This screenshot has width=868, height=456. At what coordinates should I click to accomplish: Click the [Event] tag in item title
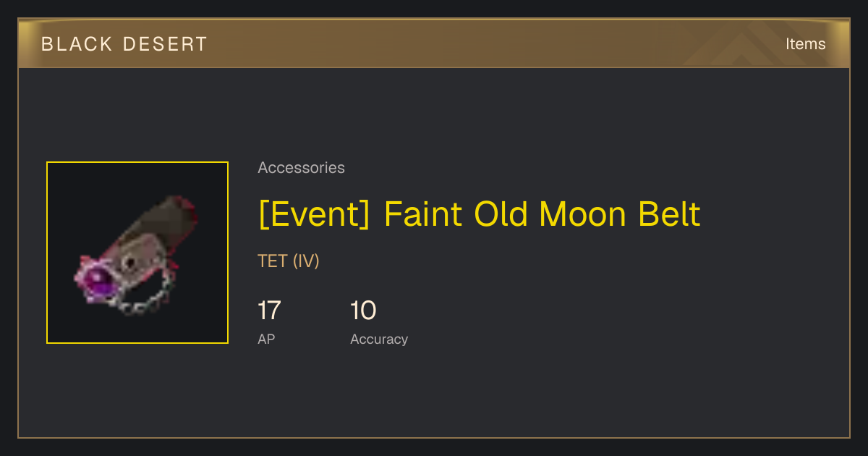(x=315, y=214)
